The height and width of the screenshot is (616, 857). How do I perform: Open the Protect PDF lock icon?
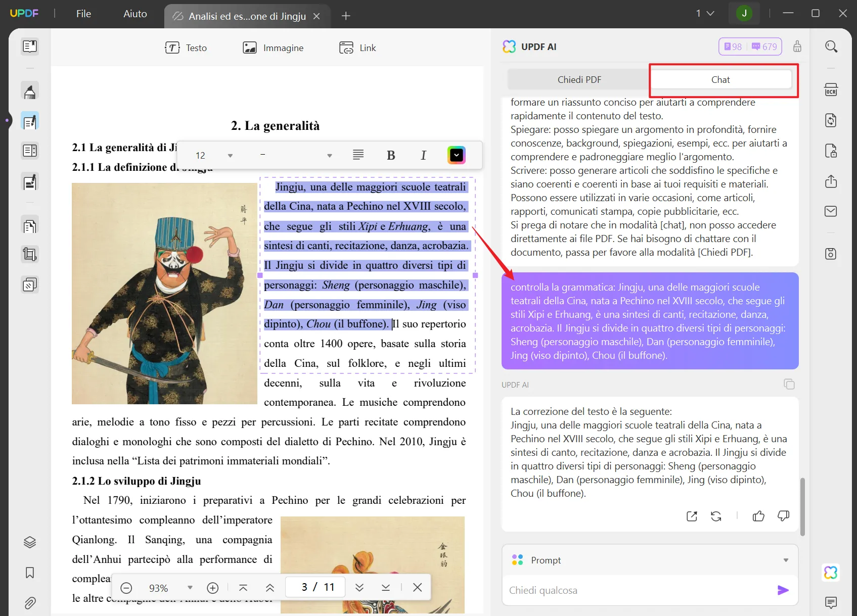[831, 151]
